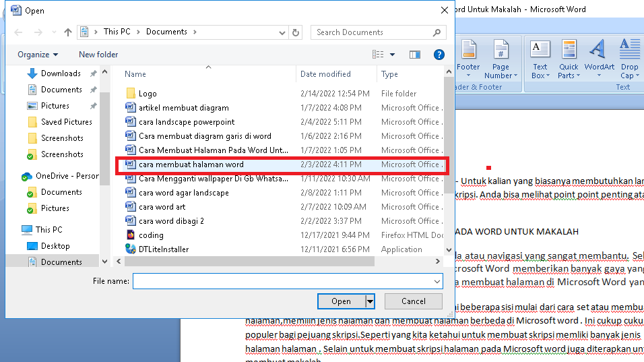The image size is (644, 362).
Task: Open the File name combo box dropdown
Action: pyautogui.click(x=438, y=281)
